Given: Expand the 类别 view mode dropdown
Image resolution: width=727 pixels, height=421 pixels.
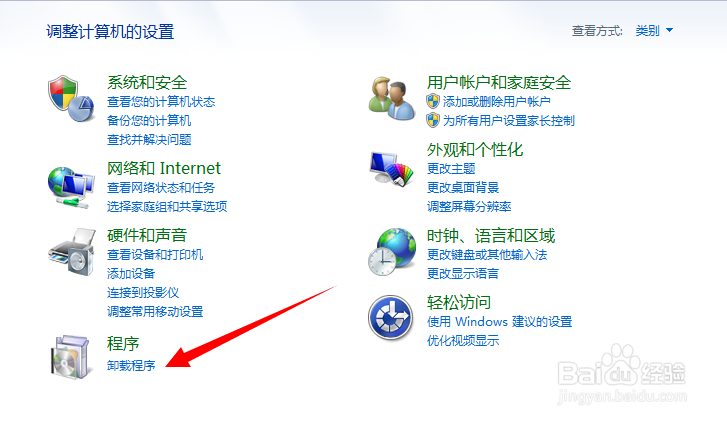Looking at the screenshot, I should point(654,31).
